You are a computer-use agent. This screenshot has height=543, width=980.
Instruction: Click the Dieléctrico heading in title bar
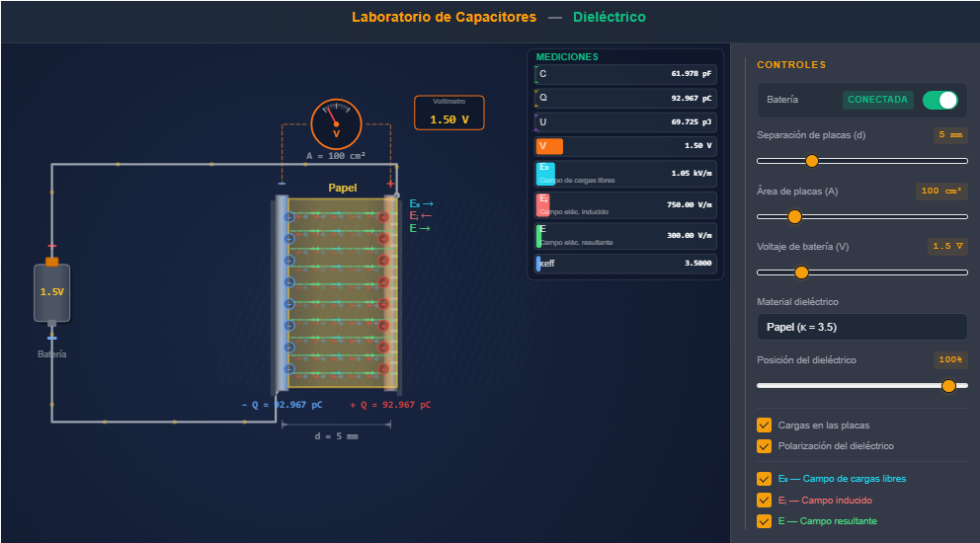tap(610, 17)
